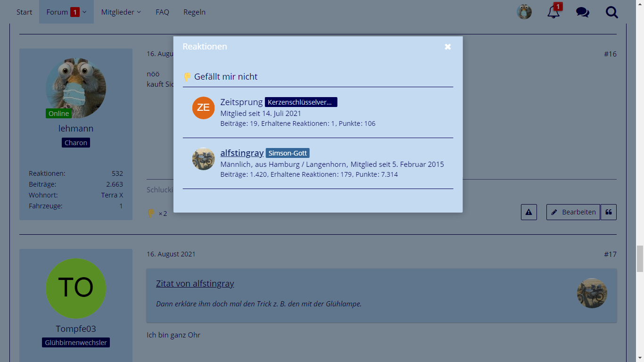Open the Regeln page
The height and width of the screenshot is (362, 644).
click(194, 12)
